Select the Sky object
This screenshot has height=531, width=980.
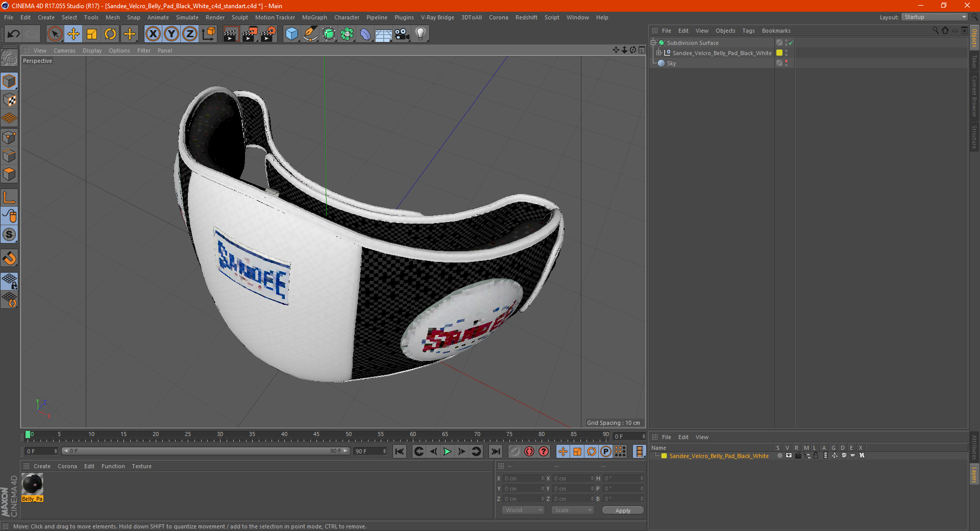(671, 63)
